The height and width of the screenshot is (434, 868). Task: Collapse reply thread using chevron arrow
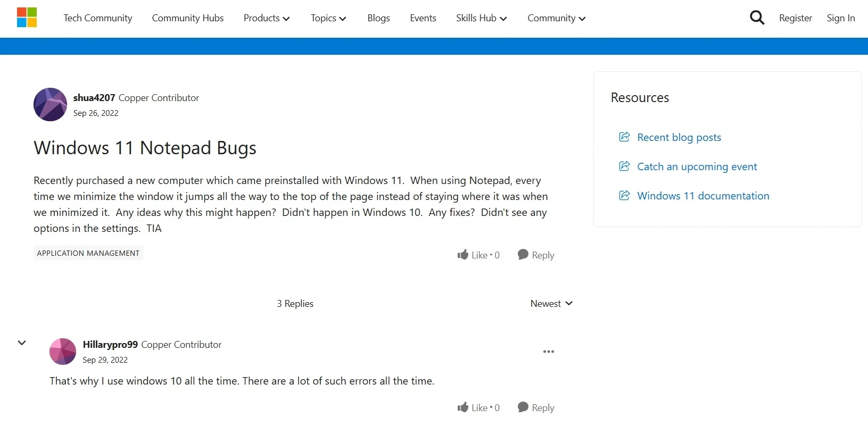(x=22, y=343)
